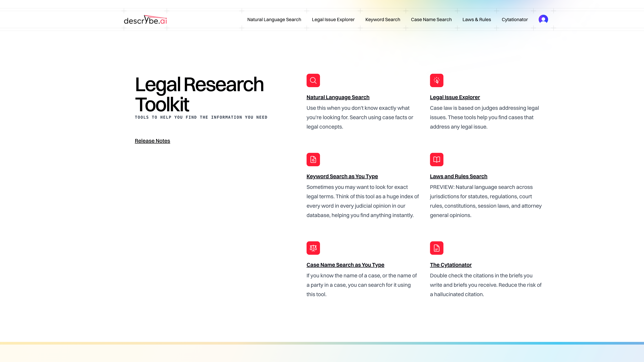
Task: Click the red document-search Keyword Search icon
Action: tap(313, 159)
